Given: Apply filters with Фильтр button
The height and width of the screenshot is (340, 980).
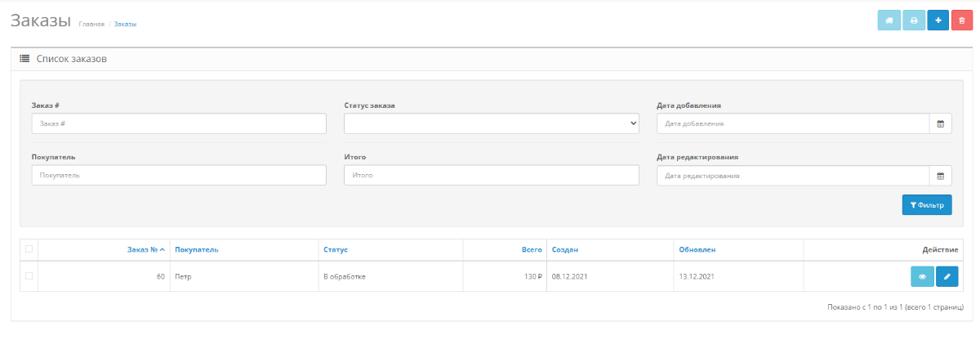Looking at the screenshot, I should click(x=927, y=205).
